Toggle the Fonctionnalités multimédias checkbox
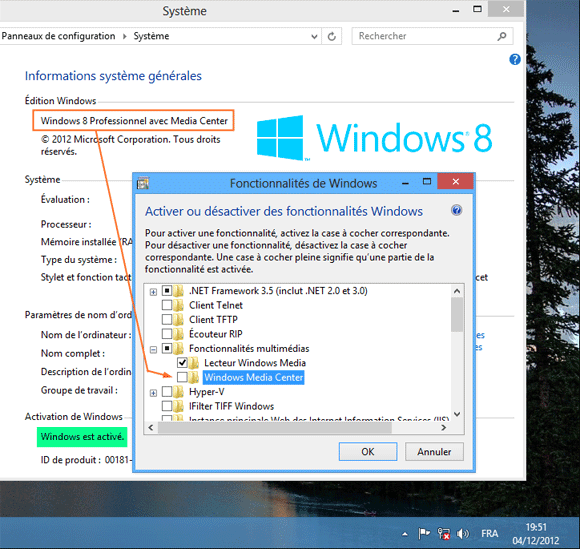Screen dimensions: 580x549 (167, 348)
